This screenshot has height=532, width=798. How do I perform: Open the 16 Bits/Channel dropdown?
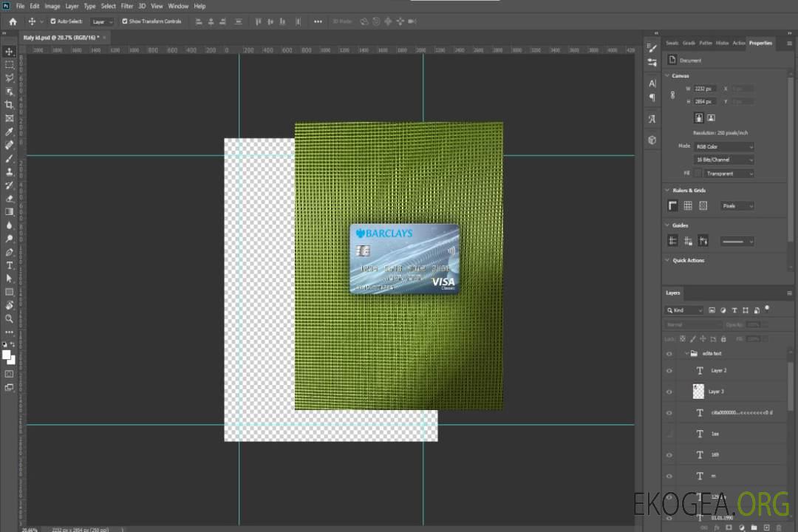(723, 160)
